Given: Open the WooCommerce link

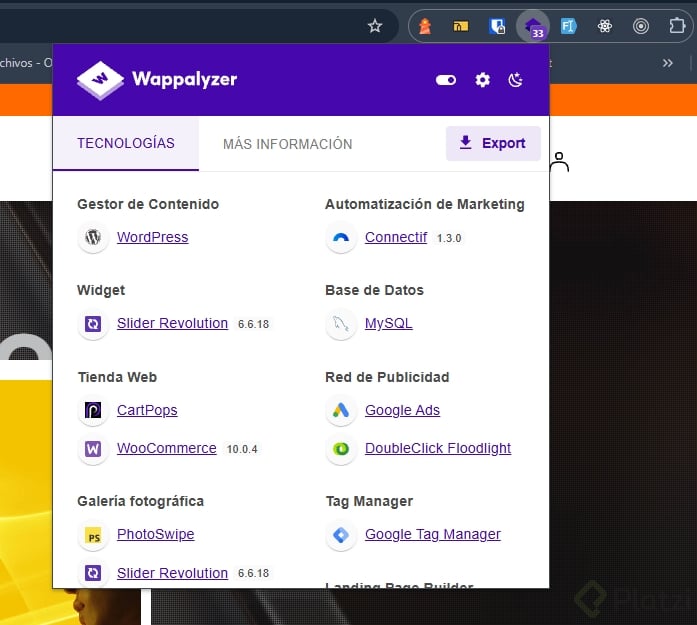Looking at the screenshot, I should tap(167, 448).
